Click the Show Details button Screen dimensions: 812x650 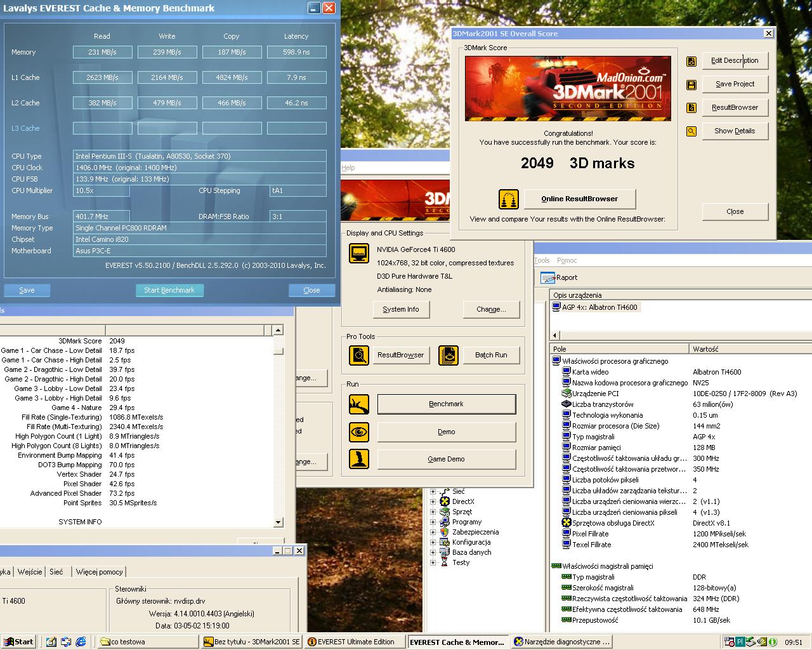[735, 131]
